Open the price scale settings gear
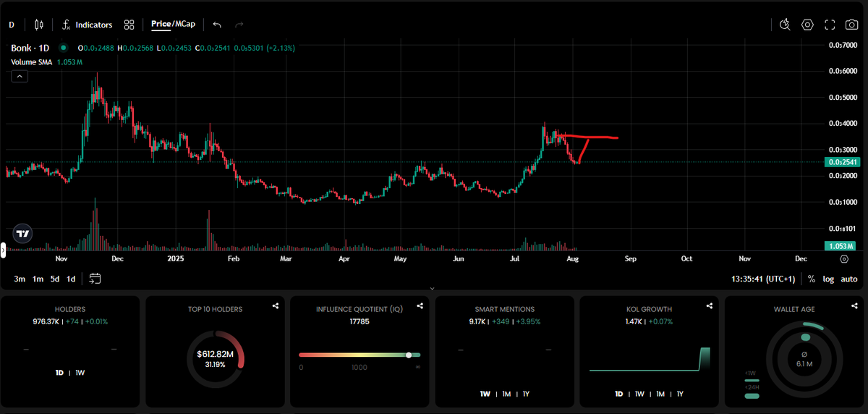This screenshot has width=868, height=414. [844, 258]
